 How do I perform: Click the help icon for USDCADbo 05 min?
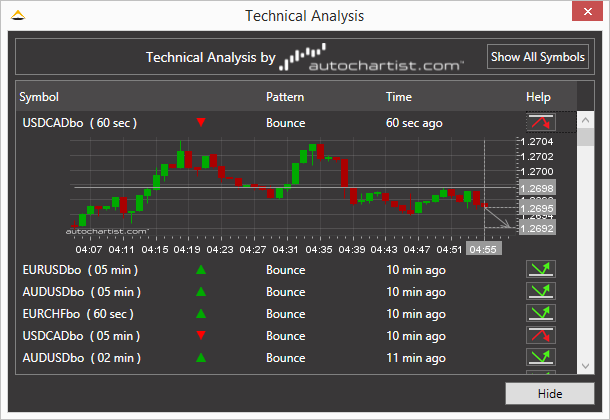click(x=540, y=336)
